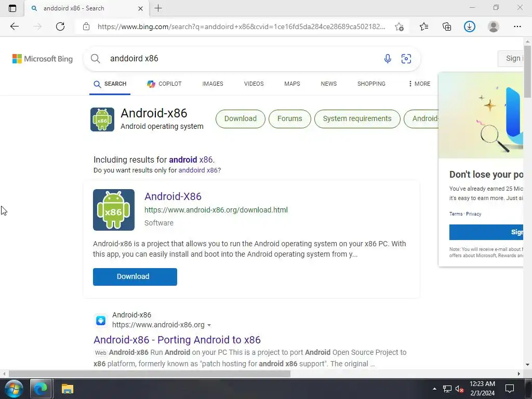The height and width of the screenshot is (399, 532).
Task: Switch to the SHOPPING tab
Action: (x=371, y=84)
